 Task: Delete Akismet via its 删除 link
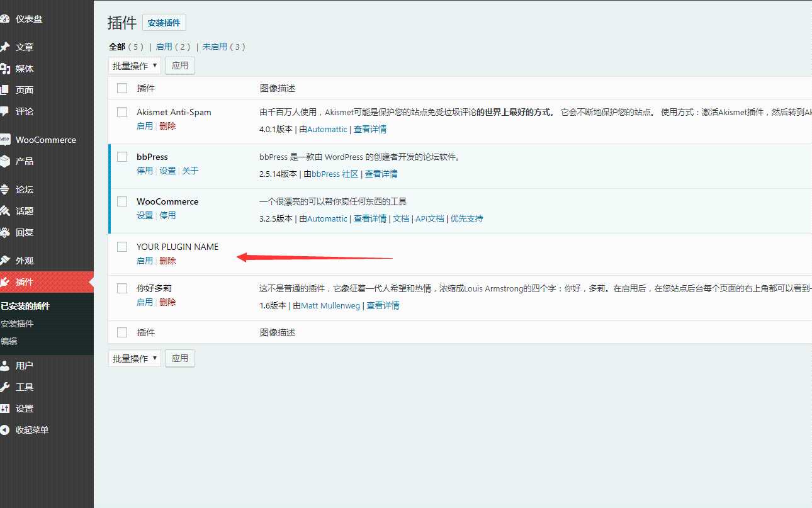coord(167,126)
